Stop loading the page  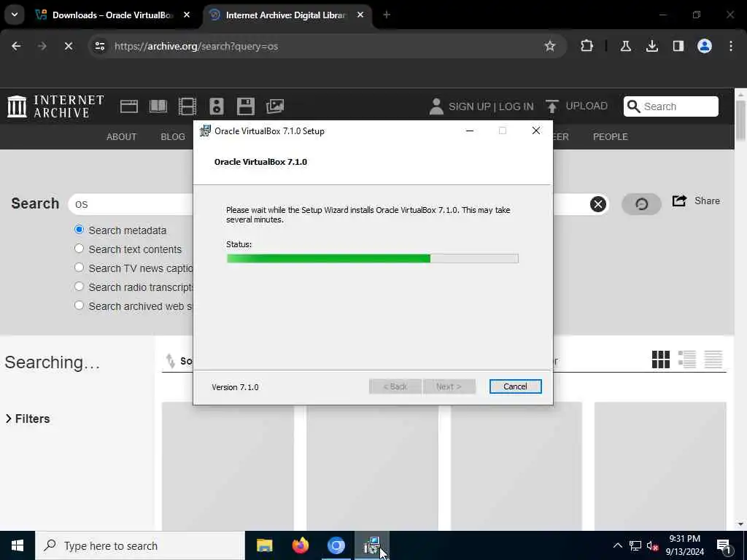(x=69, y=46)
